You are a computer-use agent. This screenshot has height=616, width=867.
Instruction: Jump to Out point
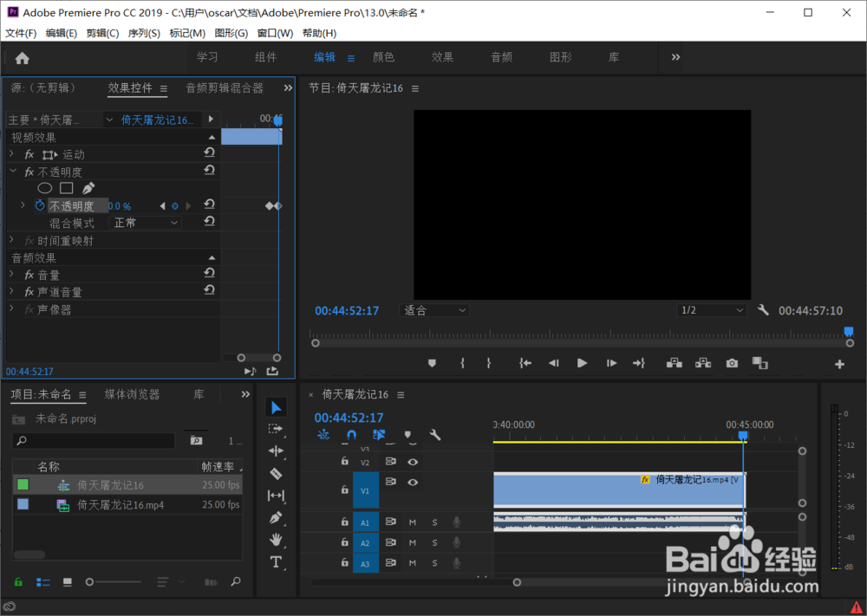click(x=639, y=363)
